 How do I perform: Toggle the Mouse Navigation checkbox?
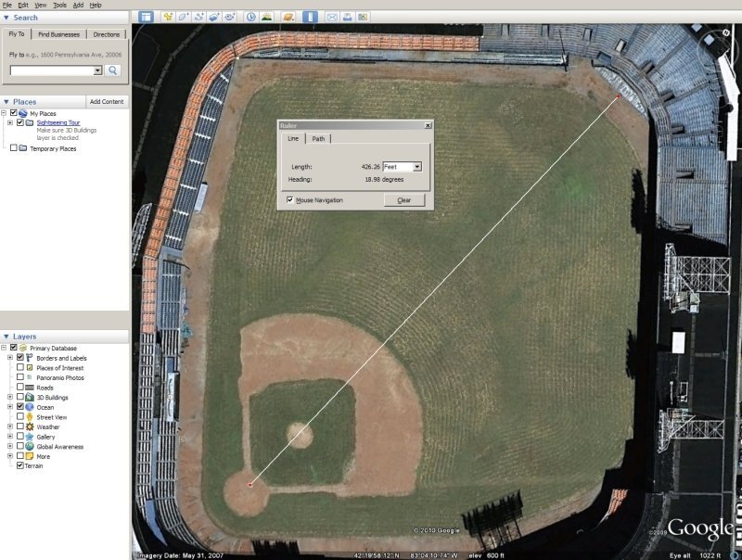(290, 200)
